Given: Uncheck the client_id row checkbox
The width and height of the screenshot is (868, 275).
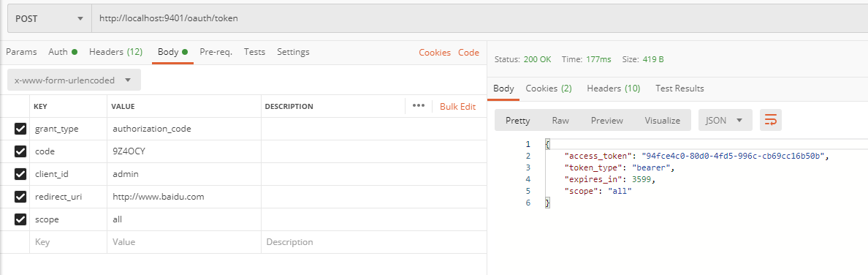Looking at the screenshot, I should coord(20,174).
